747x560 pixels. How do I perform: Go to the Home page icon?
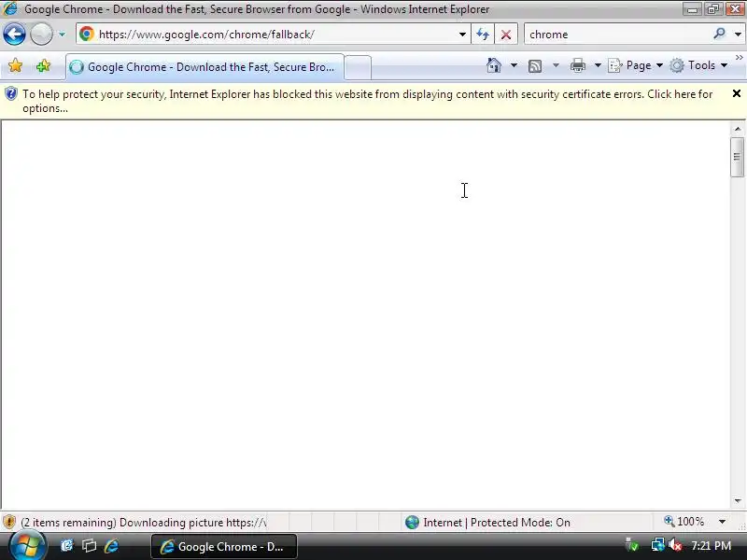tap(494, 65)
